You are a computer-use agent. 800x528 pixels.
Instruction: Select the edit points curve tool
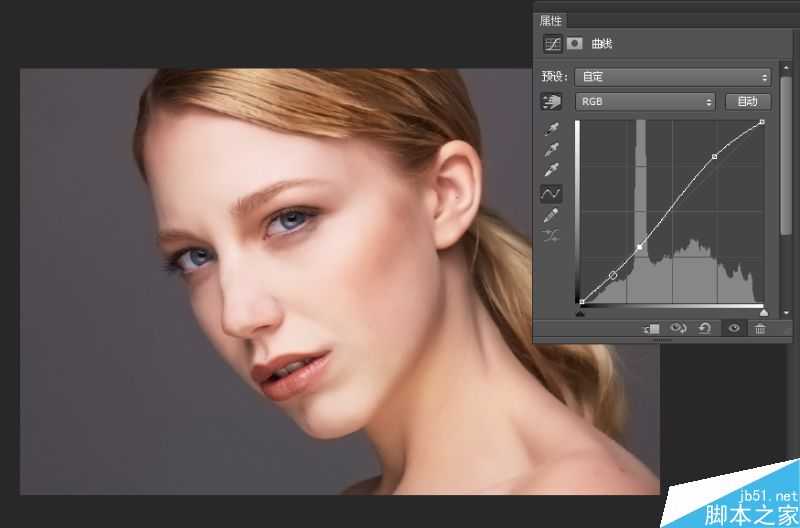coord(551,193)
